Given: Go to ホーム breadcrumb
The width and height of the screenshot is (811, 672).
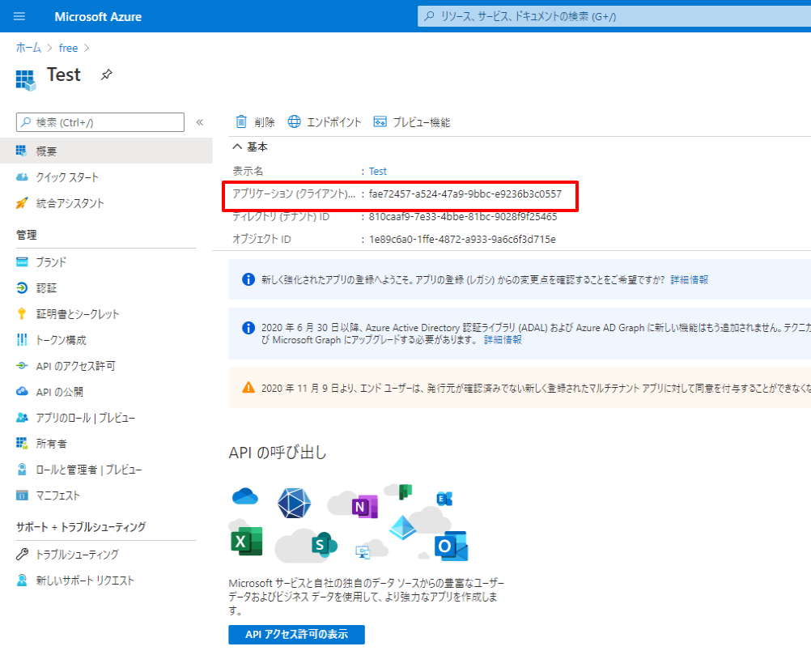Looking at the screenshot, I should 28,48.
